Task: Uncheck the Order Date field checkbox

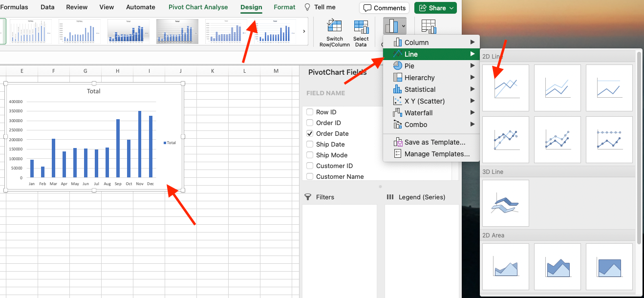Action: [x=310, y=133]
